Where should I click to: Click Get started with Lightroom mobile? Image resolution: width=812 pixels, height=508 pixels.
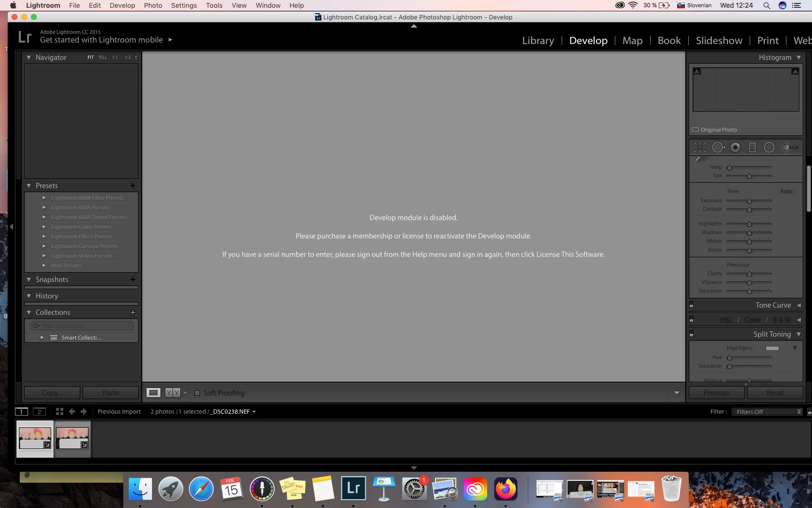[x=101, y=40]
